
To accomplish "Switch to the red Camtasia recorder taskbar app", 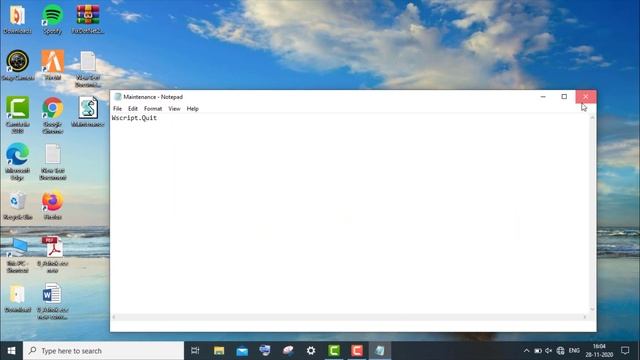I will pos(357,351).
